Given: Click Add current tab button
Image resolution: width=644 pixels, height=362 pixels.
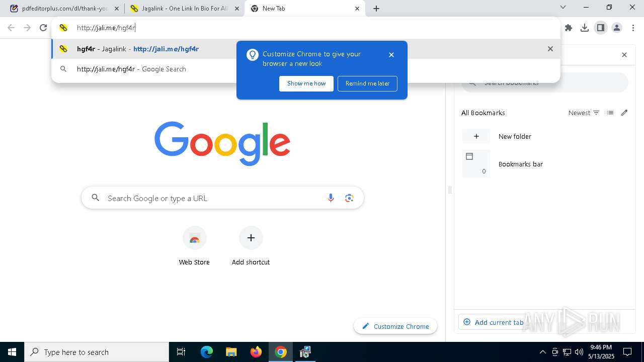Looking at the screenshot, I should tap(493, 322).
